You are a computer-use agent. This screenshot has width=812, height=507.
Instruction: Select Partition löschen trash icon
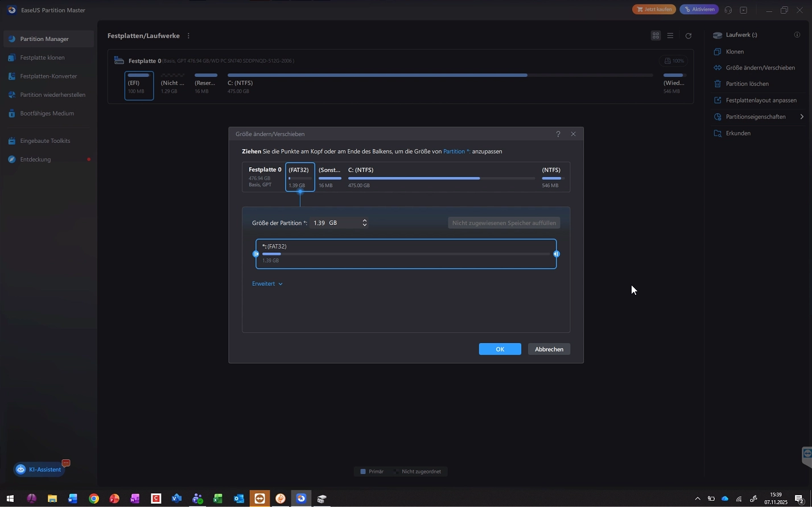[718, 84]
